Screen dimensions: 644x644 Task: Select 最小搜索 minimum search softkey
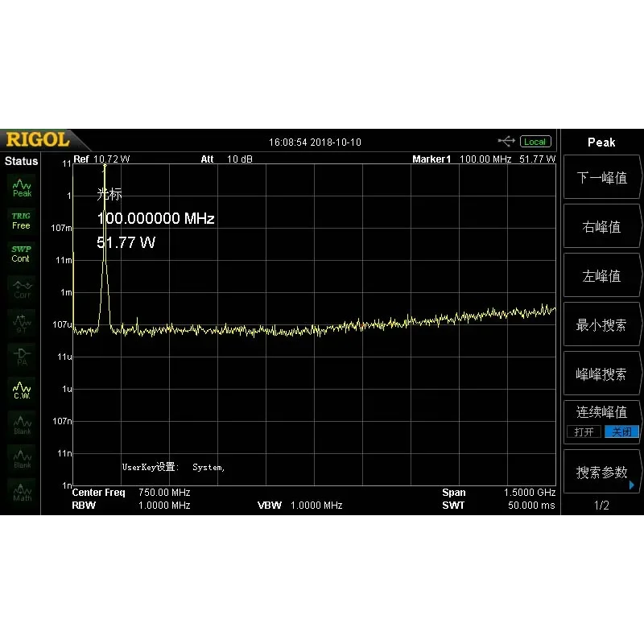tap(601, 324)
